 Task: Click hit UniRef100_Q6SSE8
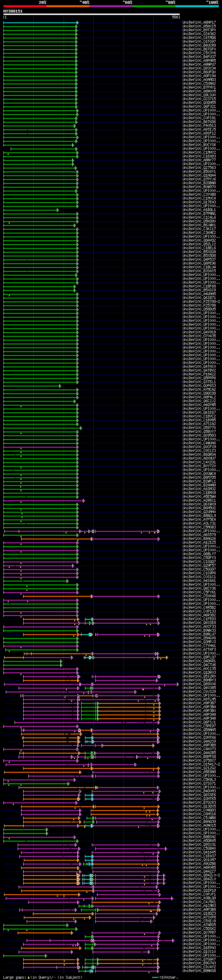[x=199, y=623]
